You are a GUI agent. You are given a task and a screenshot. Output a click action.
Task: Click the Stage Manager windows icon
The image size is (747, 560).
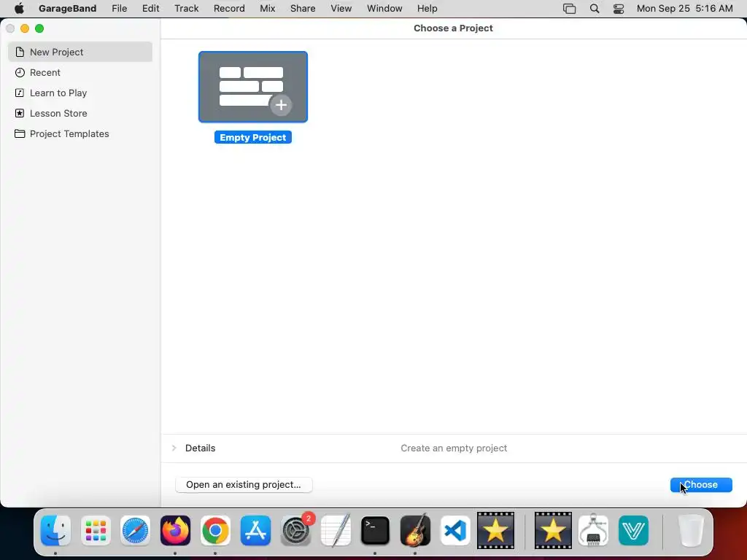point(569,9)
